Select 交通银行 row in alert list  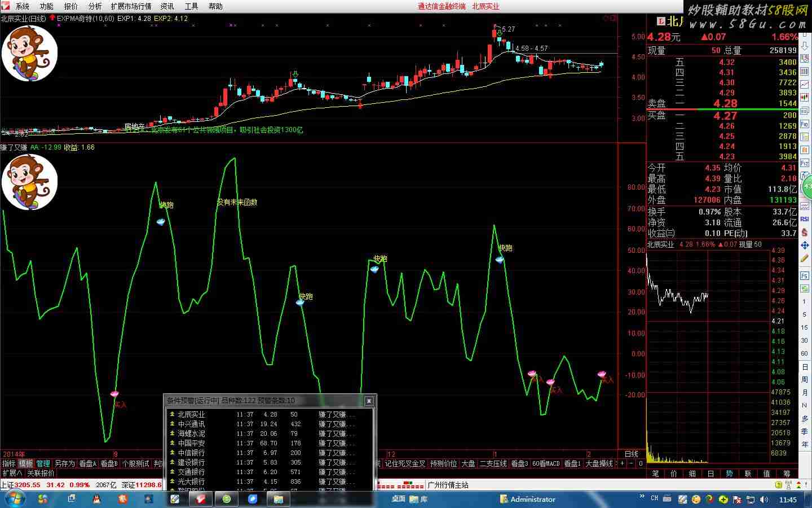point(270,472)
